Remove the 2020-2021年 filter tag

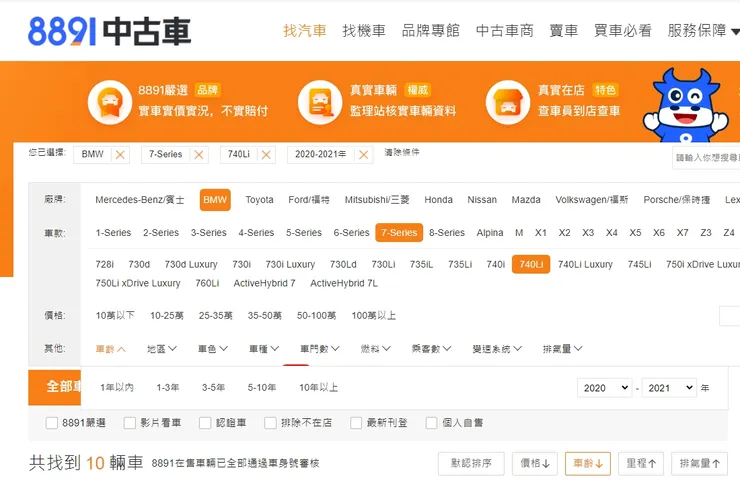pyautogui.click(x=363, y=155)
